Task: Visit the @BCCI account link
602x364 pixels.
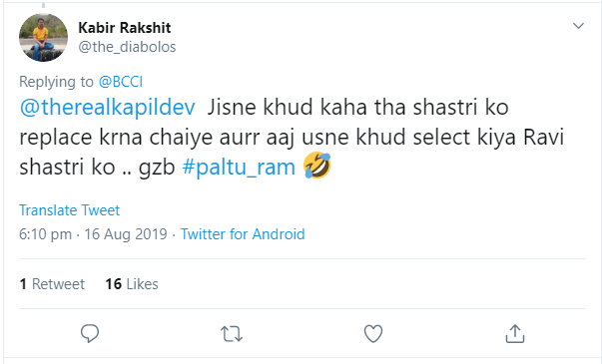Action: (121, 82)
